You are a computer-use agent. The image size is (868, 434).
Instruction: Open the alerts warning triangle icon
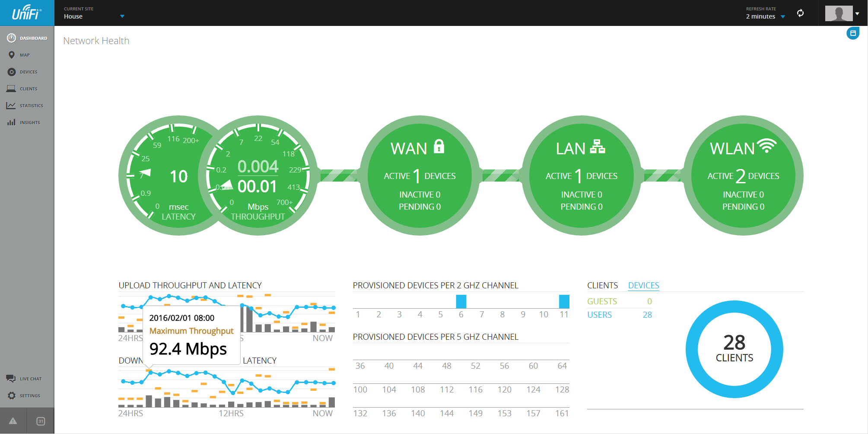[13, 421]
